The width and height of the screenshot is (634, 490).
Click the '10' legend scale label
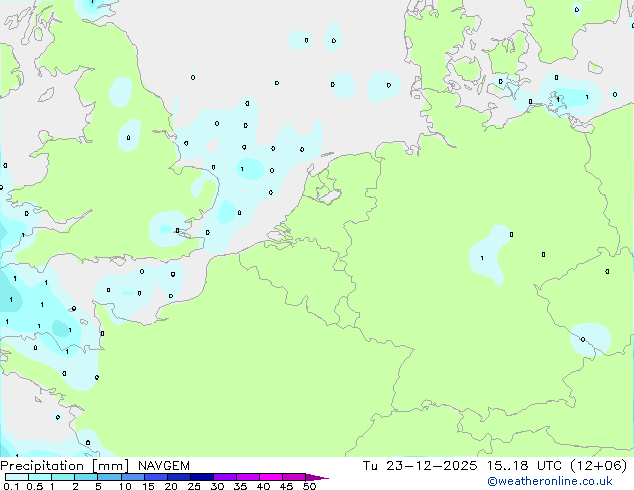125,486
